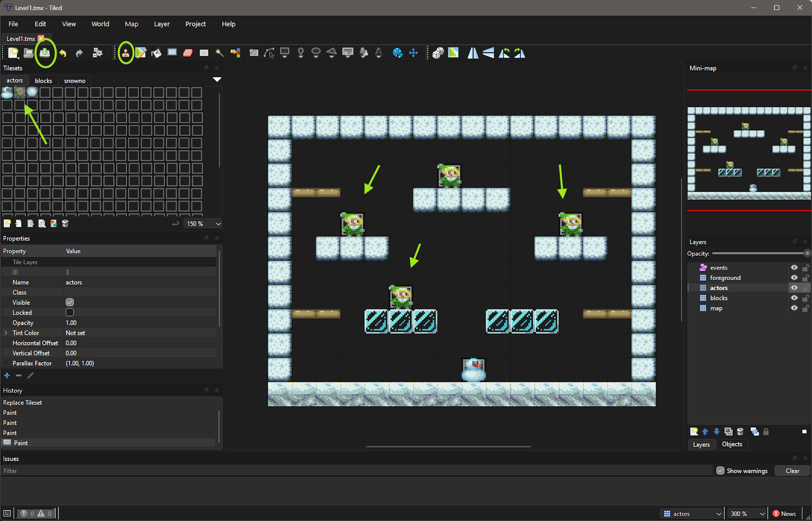Toggle the Show warnings checkbox
Viewport: 812px width, 521px height.
tap(720, 471)
